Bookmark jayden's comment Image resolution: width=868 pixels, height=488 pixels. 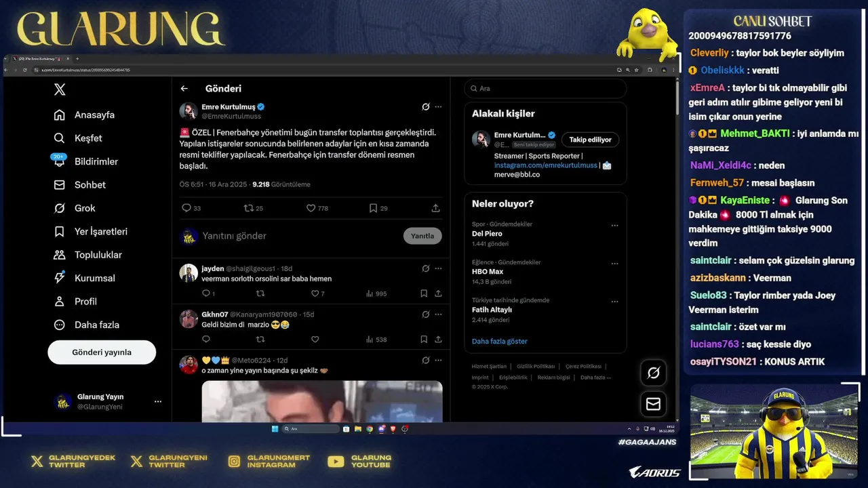pos(424,293)
